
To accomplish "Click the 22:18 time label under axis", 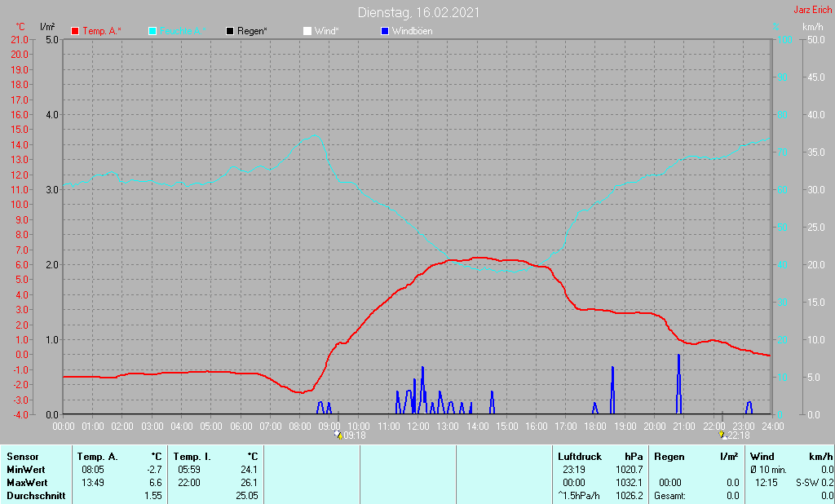I will point(739,435).
